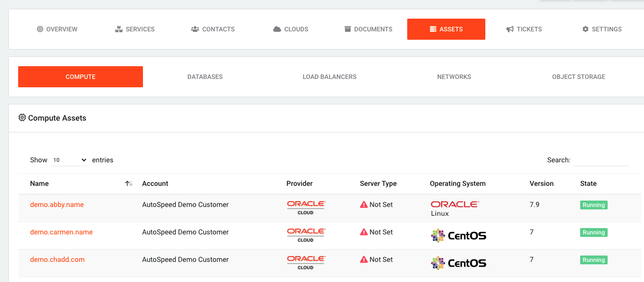Click the Assets server icon

433,29
